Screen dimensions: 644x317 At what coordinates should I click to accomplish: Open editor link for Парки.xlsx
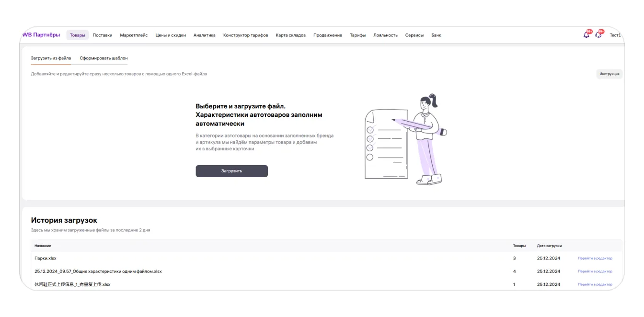pos(595,258)
